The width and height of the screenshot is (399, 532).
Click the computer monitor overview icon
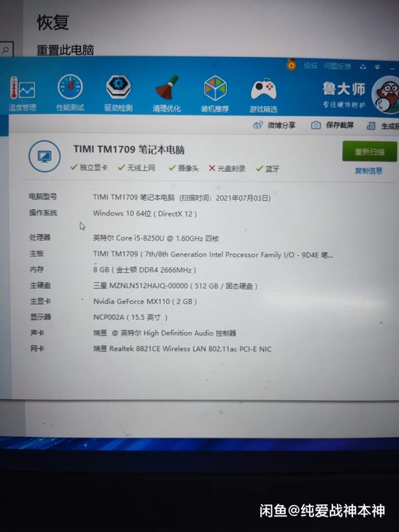(45, 156)
